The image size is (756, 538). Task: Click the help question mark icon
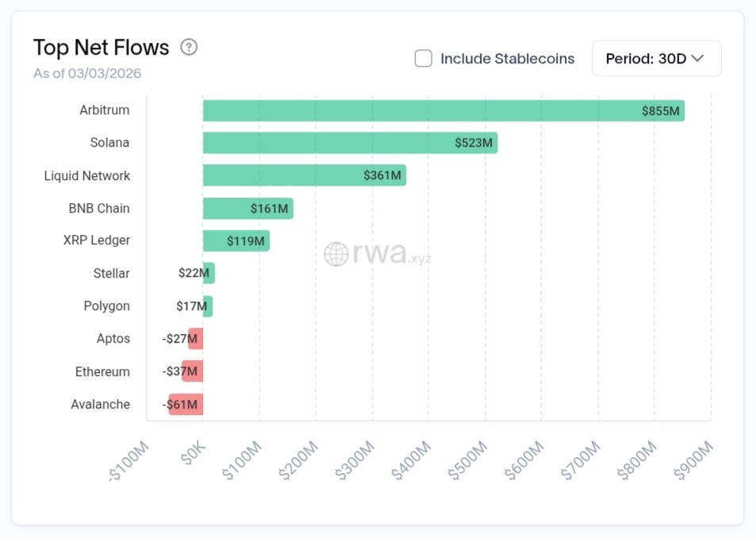coord(189,47)
